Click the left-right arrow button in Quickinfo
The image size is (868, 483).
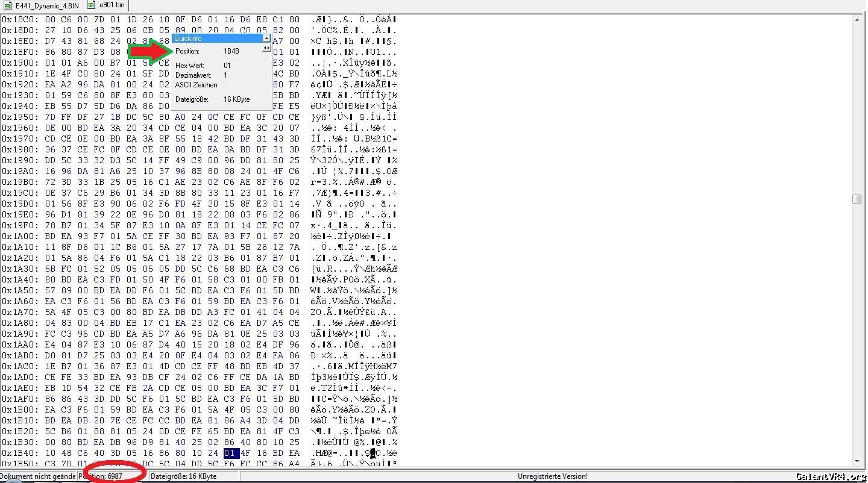(266, 49)
